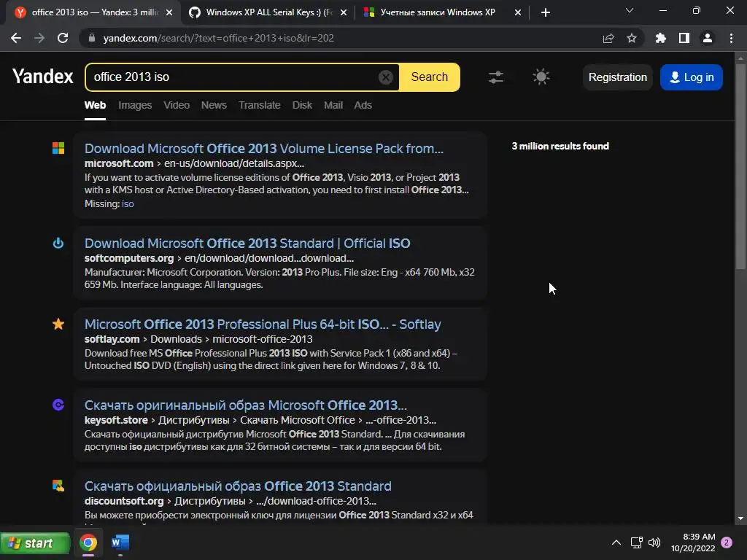This screenshot has width=747, height=560.
Task: Click the padlock site info icon
Action: (92, 38)
